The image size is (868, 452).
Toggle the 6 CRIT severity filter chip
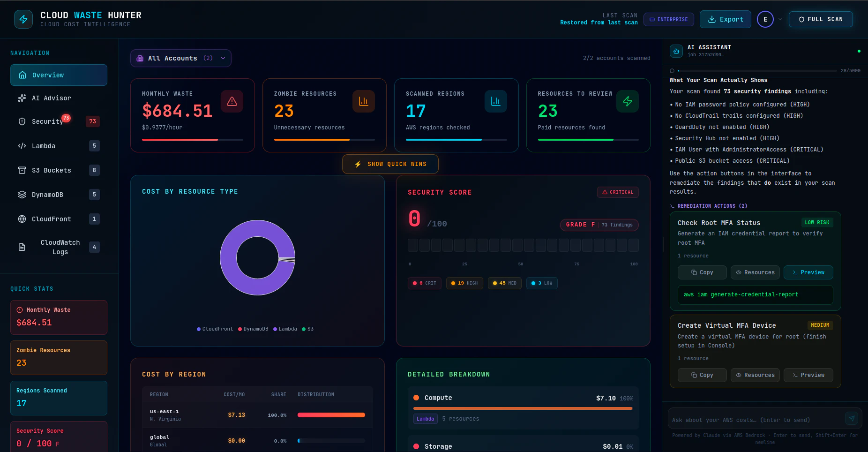pos(424,283)
